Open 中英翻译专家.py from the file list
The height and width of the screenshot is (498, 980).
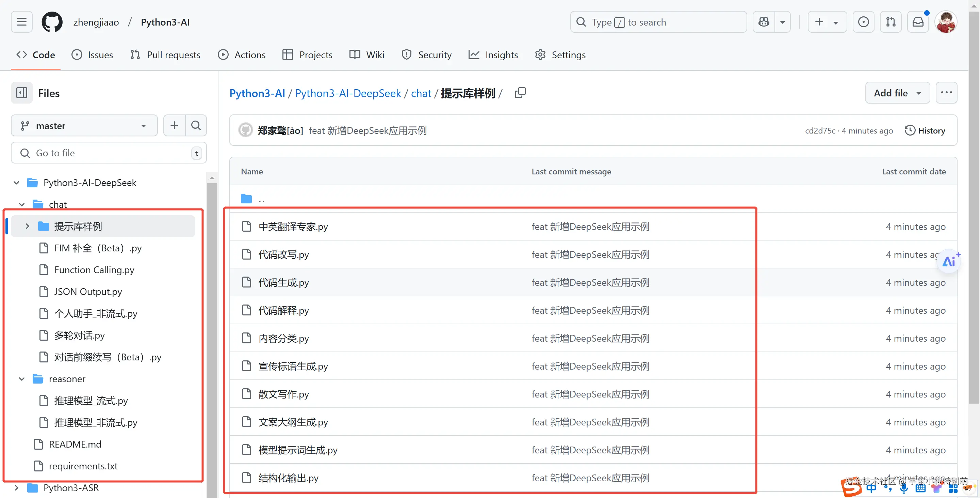tap(293, 226)
